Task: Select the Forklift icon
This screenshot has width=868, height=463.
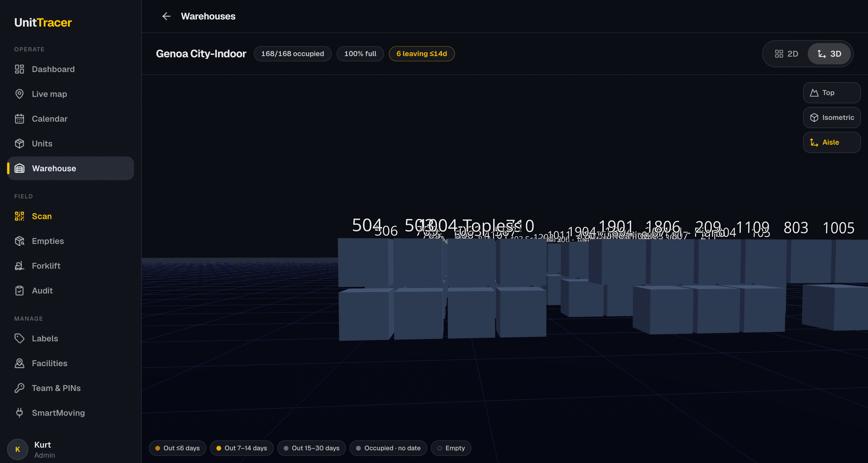Action: (19, 265)
